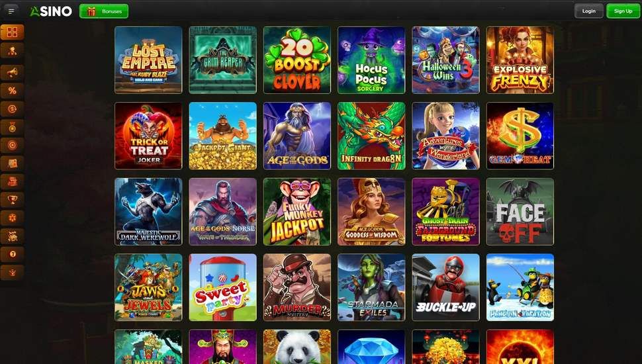This screenshot has height=364, width=642.
Task: Go to the ASINO logo home link
Action: pyautogui.click(x=51, y=11)
